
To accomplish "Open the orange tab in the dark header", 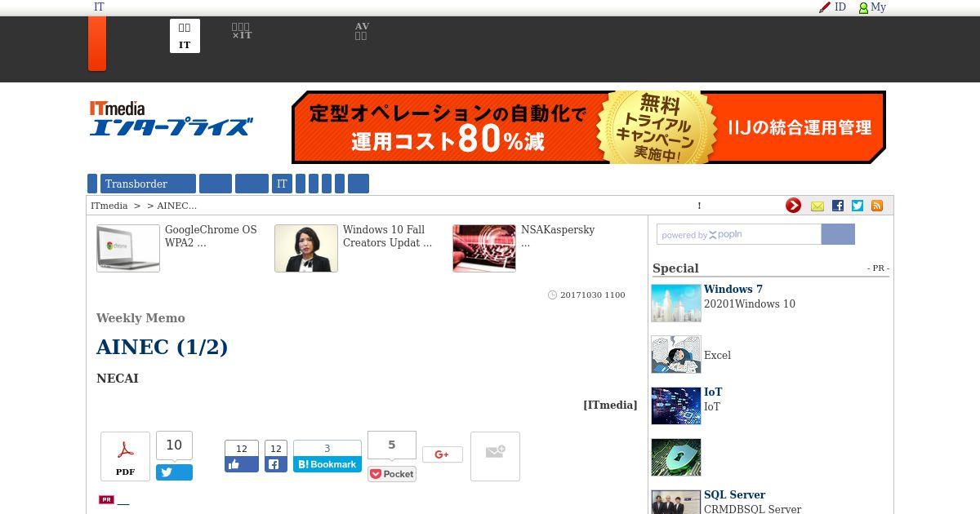I will click(x=97, y=43).
